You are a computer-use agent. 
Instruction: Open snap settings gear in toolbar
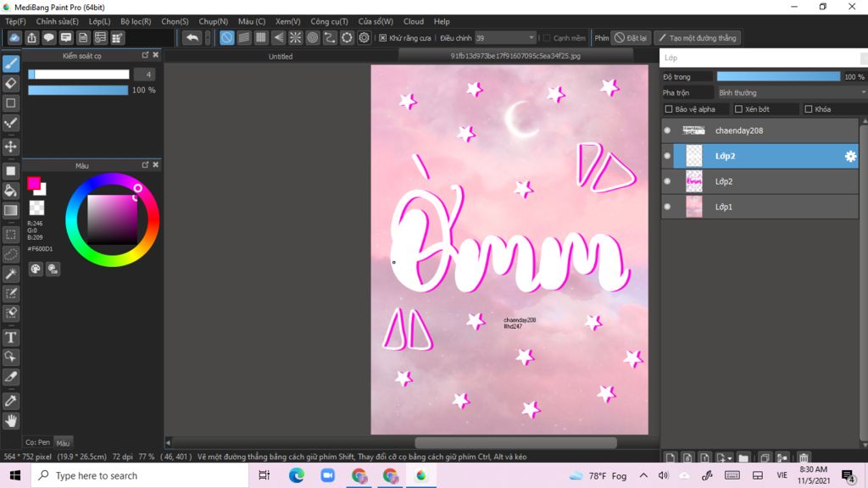pyautogui.click(x=364, y=37)
